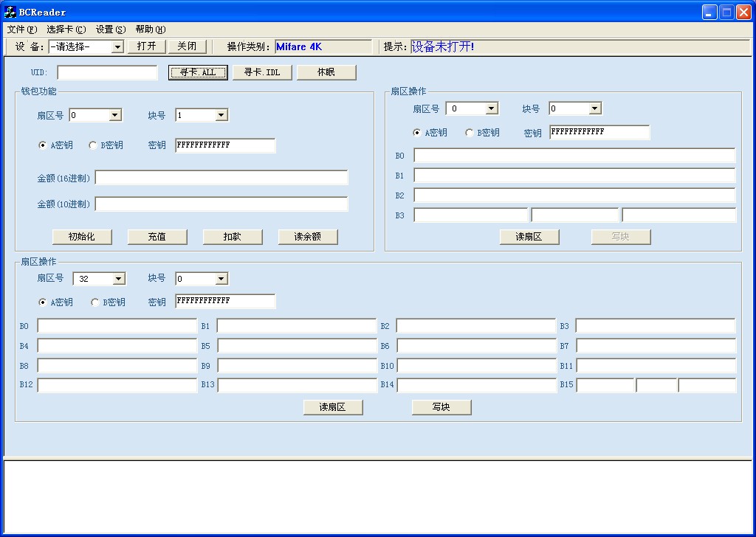This screenshot has height=537, width=756.
Task: Click the 金额(16进制) hex amount field
Action: 221,178
